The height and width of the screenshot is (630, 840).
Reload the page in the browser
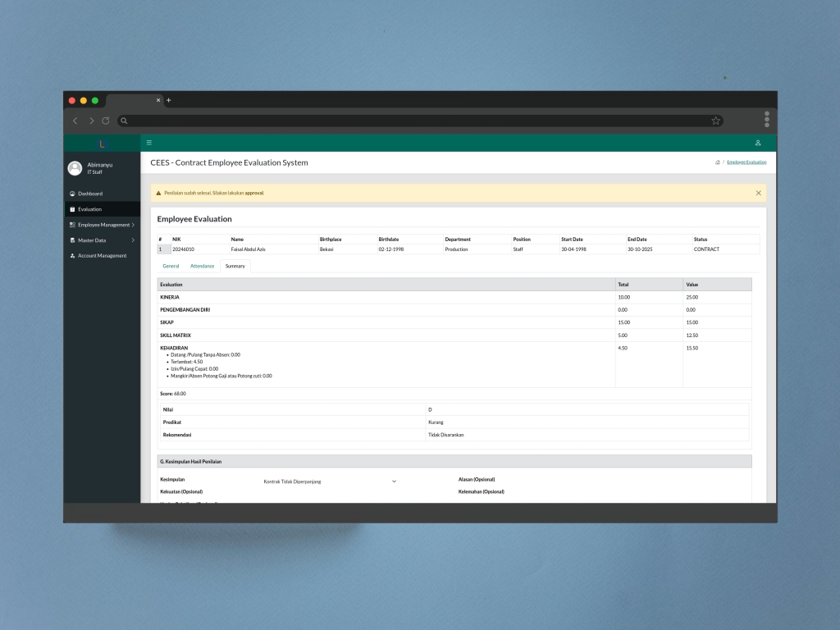(105, 121)
